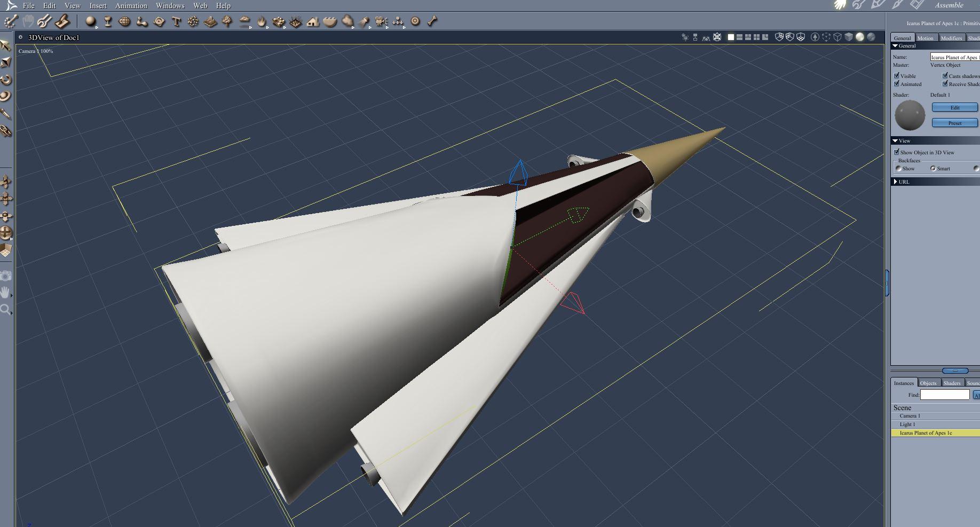Insert a cloud object

(x=244, y=21)
